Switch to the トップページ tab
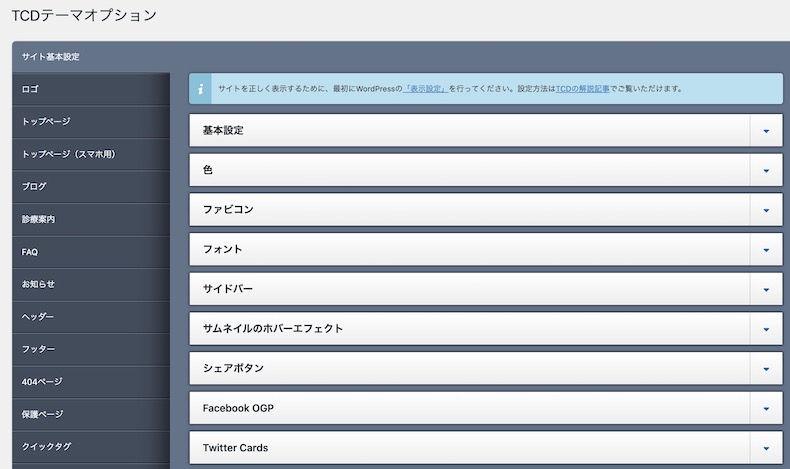This screenshot has width=790, height=469. [x=91, y=121]
